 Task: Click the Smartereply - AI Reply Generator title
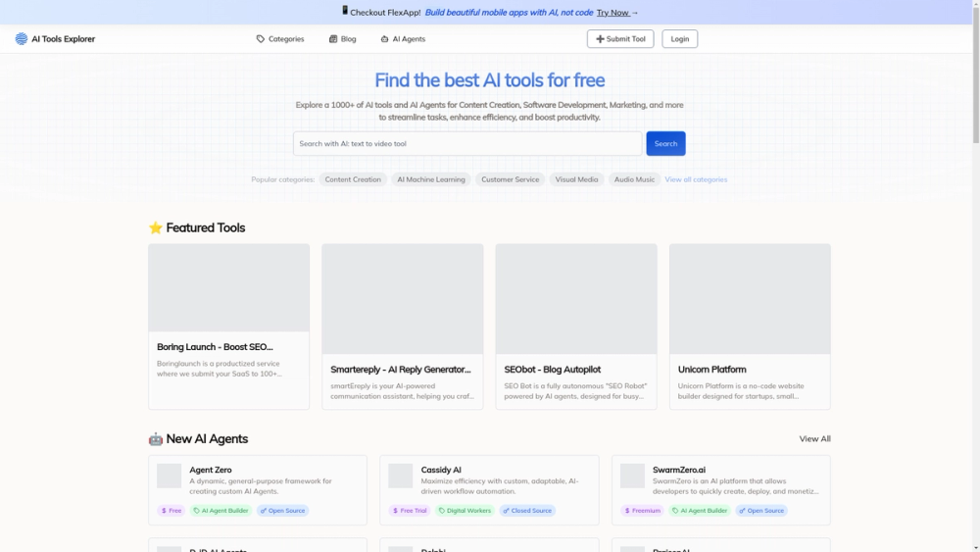click(401, 370)
